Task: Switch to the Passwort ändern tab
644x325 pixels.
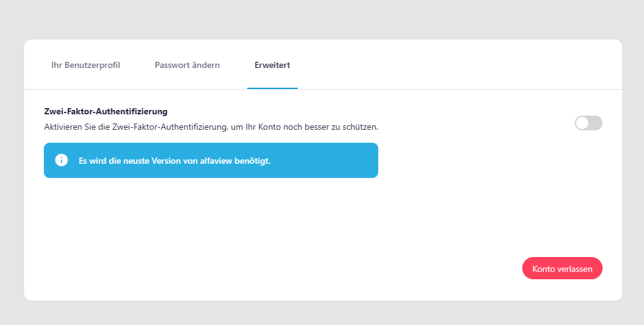Action: tap(187, 65)
